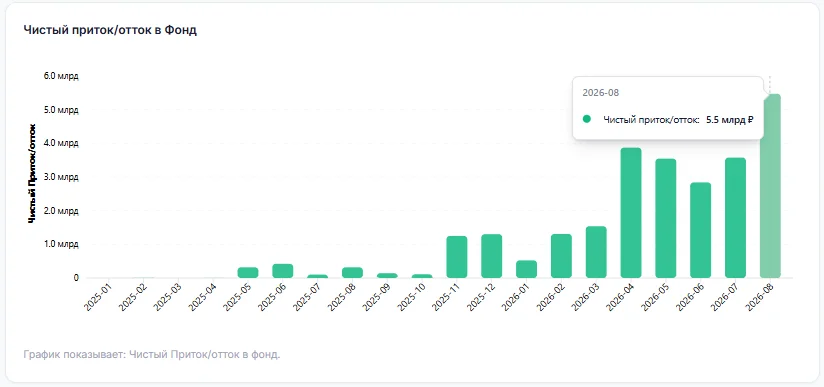Select the 2025-05 bar in the chart
This screenshot has width=824, height=387.
(x=248, y=272)
